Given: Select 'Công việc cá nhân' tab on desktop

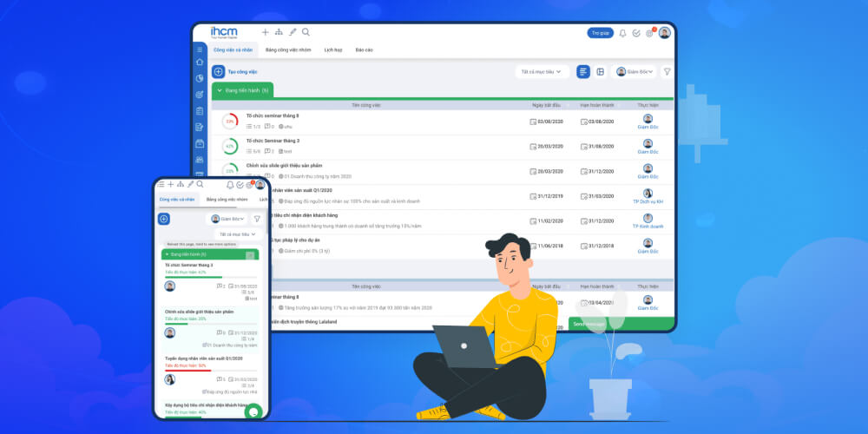Looking at the screenshot, I should 233,49.
